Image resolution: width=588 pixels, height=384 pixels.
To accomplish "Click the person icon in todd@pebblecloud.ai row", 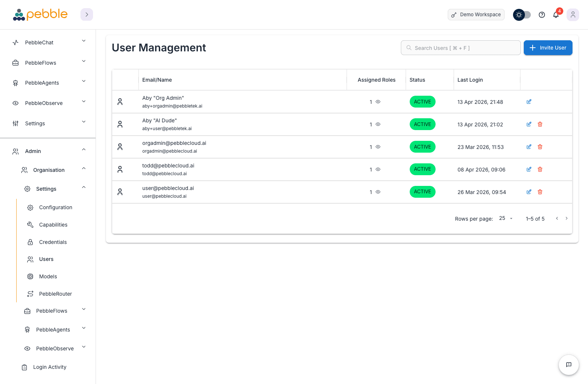I will coord(120,169).
